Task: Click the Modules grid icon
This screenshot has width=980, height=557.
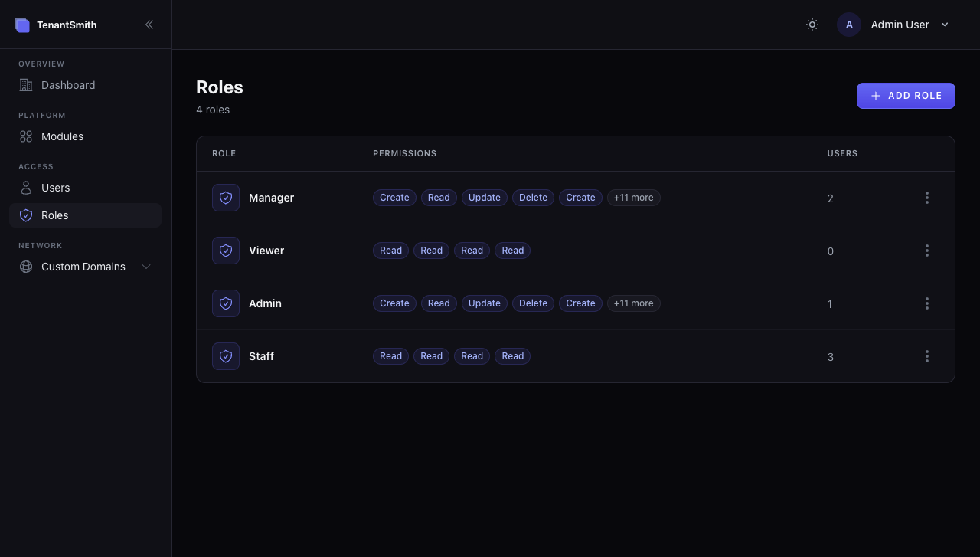Action: (x=26, y=136)
